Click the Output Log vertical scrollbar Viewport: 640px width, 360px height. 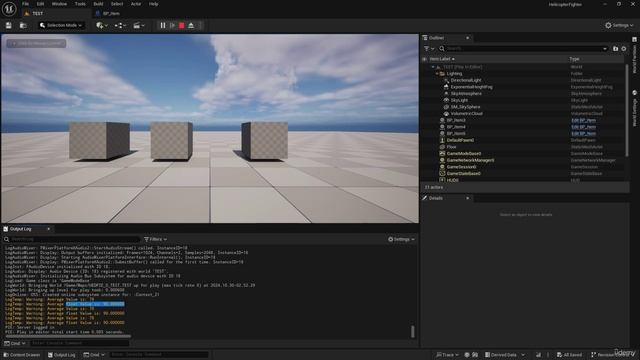point(413,331)
